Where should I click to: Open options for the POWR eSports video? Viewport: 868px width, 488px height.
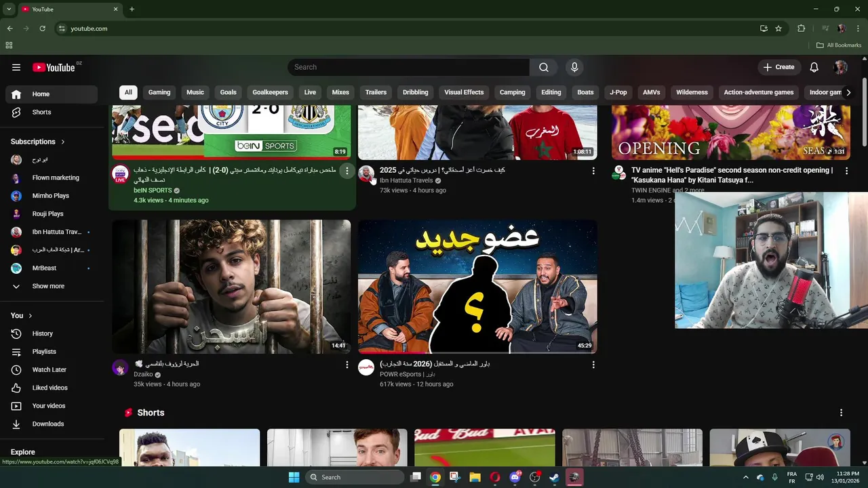click(593, 365)
